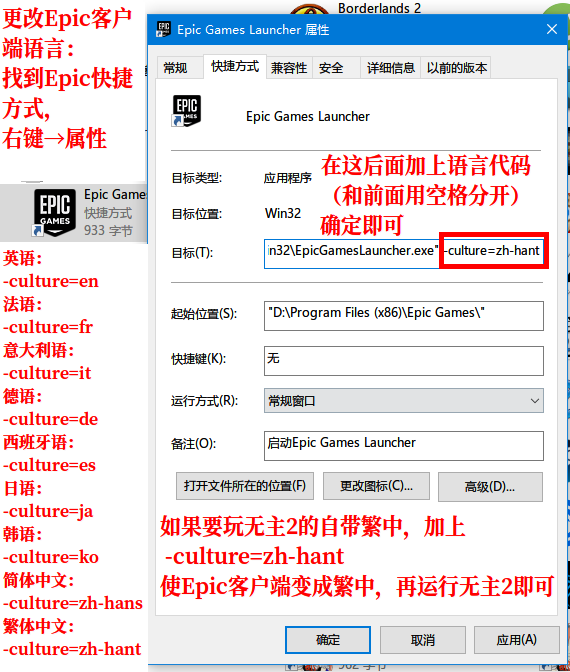The image size is (570, 672).
Task: Click the 933 字节 file size text
Action: [108, 231]
